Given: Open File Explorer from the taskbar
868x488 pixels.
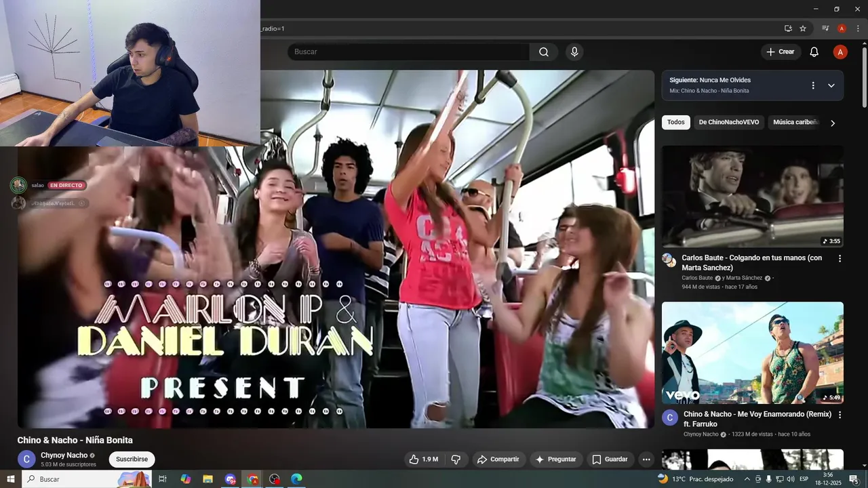Looking at the screenshot, I should [208, 479].
